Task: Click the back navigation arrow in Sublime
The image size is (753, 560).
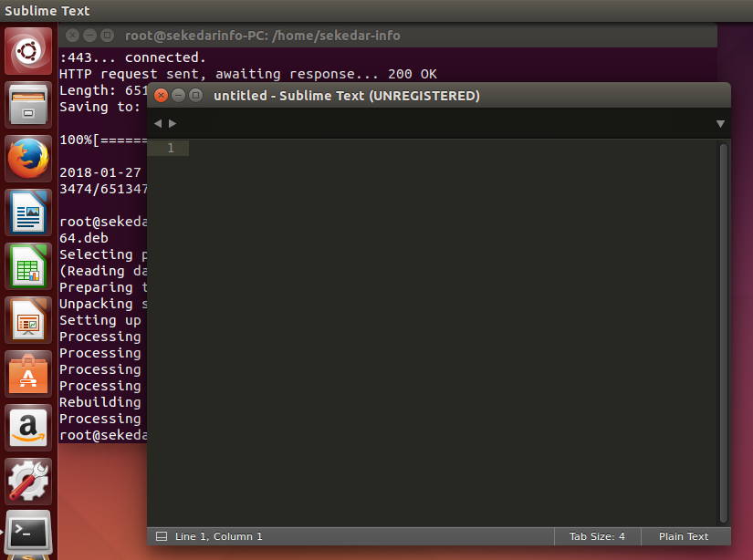Action: (157, 123)
